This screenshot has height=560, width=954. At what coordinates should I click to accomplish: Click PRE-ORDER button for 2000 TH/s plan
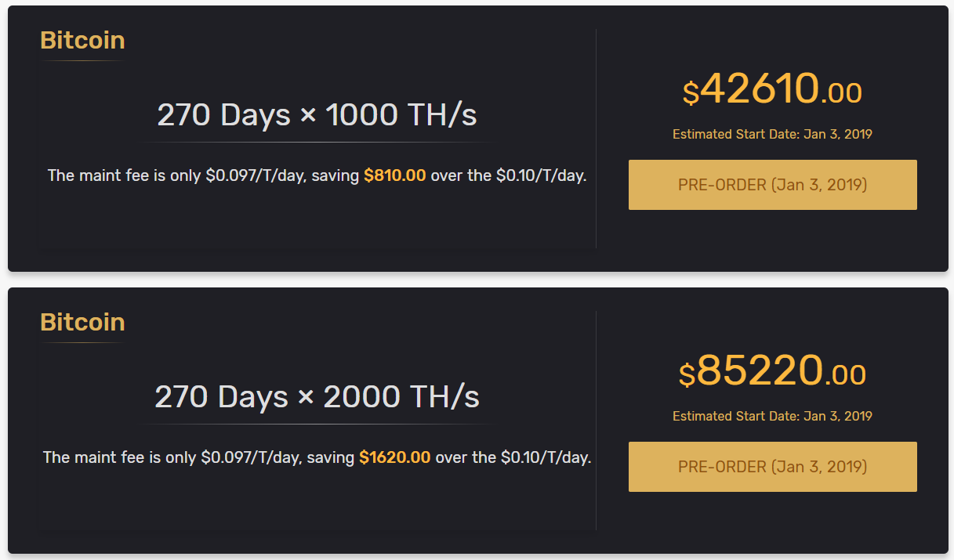[772, 467]
